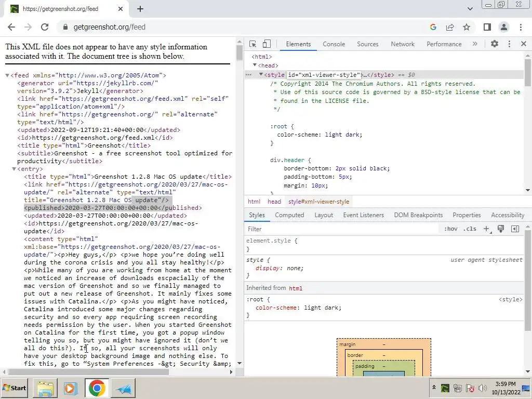Toggle rendering emulations paintbrush icon

click(x=501, y=229)
